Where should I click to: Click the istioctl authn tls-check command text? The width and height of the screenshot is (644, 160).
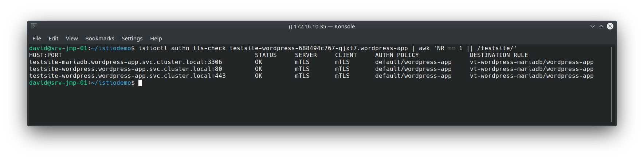tap(182, 48)
